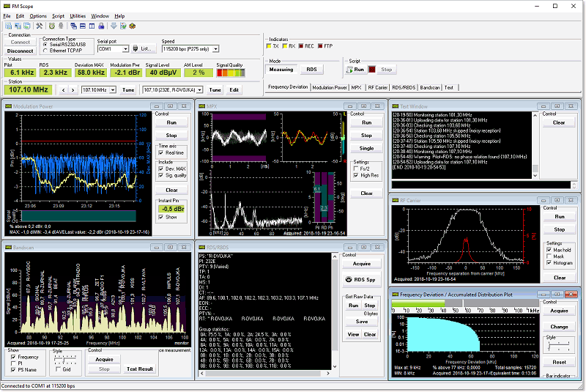Click the tile windows vertically toolbar icon
This screenshot has width=586, height=392.
click(92, 26)
